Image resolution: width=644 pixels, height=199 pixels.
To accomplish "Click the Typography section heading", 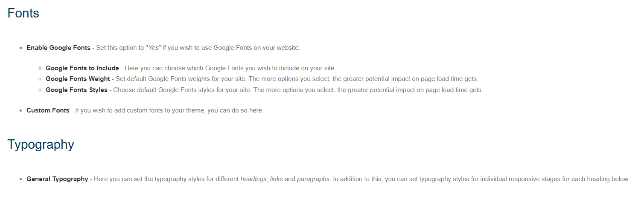I will tap(41, 144).
